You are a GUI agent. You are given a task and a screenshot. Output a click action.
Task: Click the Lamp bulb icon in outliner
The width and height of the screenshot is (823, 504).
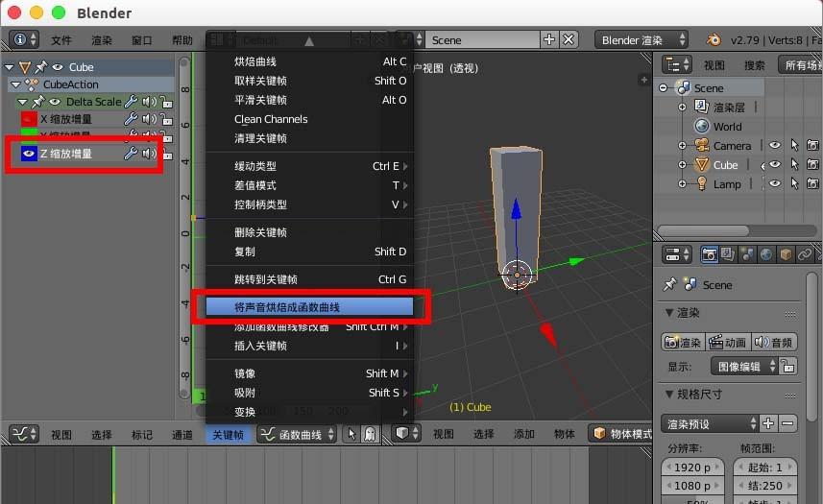(702, 183)
